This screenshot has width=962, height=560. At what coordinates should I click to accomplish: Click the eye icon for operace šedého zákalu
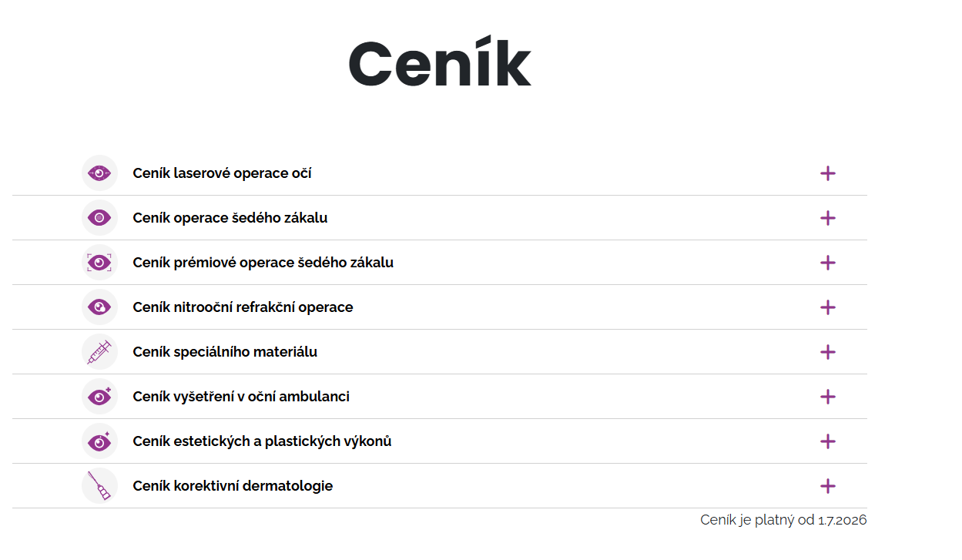99,218
